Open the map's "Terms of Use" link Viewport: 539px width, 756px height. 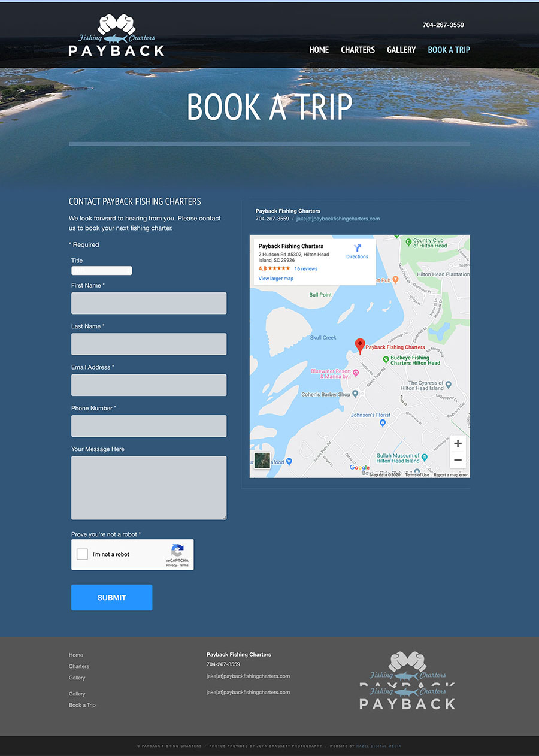tap(417, 475)
